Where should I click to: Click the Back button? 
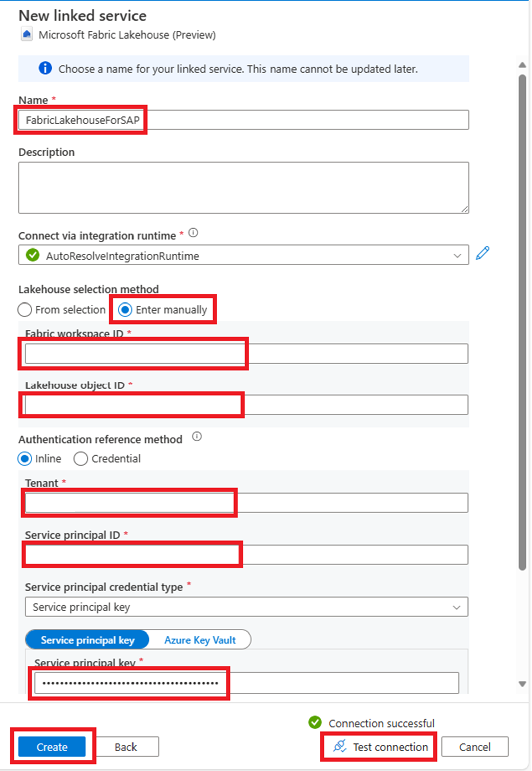click(125, 746)
